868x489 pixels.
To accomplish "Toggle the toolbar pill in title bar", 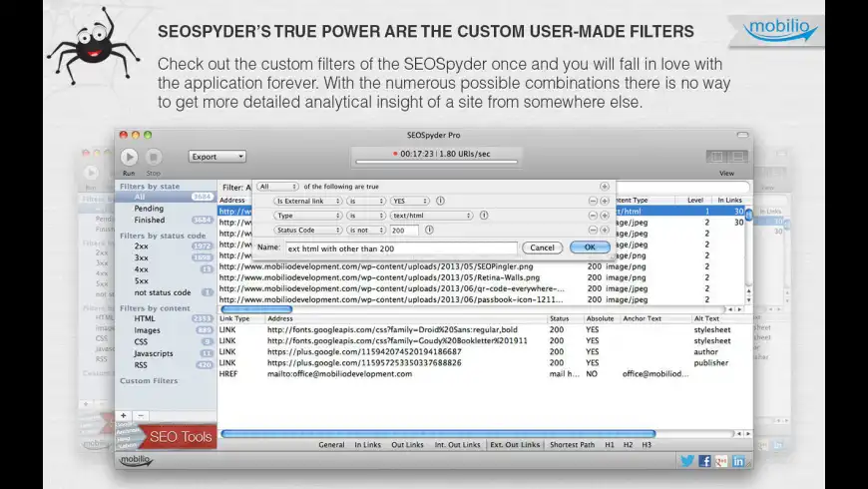I will coord(742,135).
